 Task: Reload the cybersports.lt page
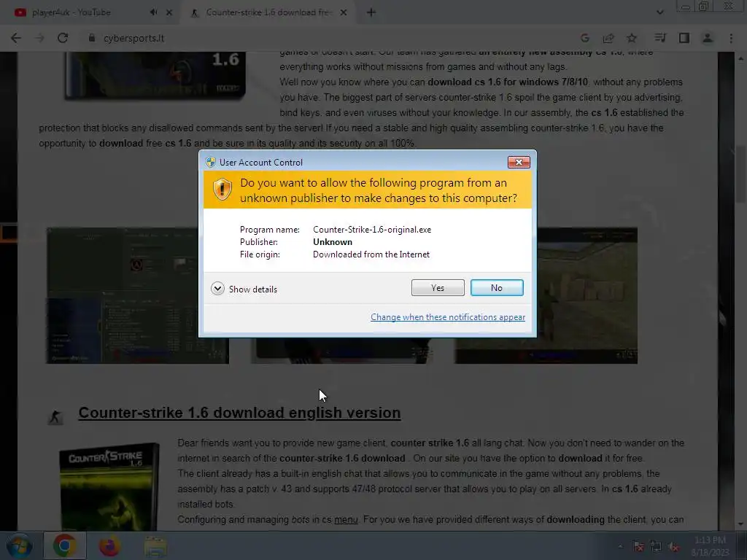63,38
